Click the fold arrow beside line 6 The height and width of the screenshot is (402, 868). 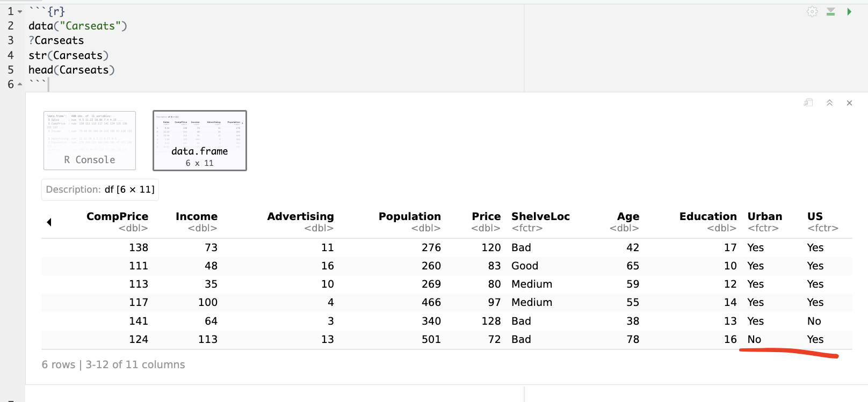pyautogui.click(x=20, y=84)
